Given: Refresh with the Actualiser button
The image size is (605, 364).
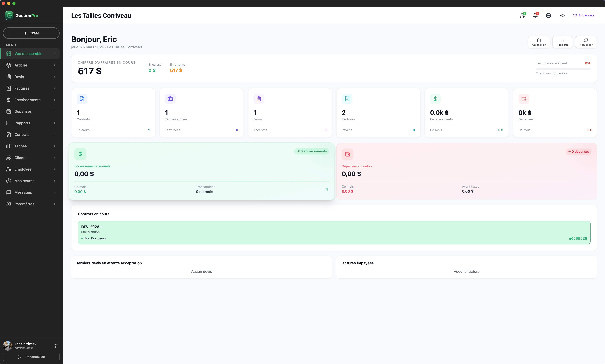Looking at the screenshot, I should [586, 42].
